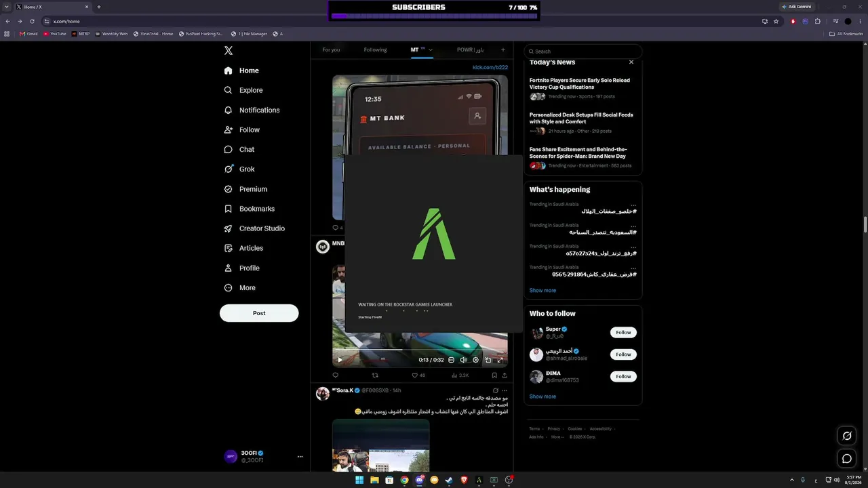The image size is (868, 488).
Task: Open Discord from the taskbar
Action: point(419,480)
